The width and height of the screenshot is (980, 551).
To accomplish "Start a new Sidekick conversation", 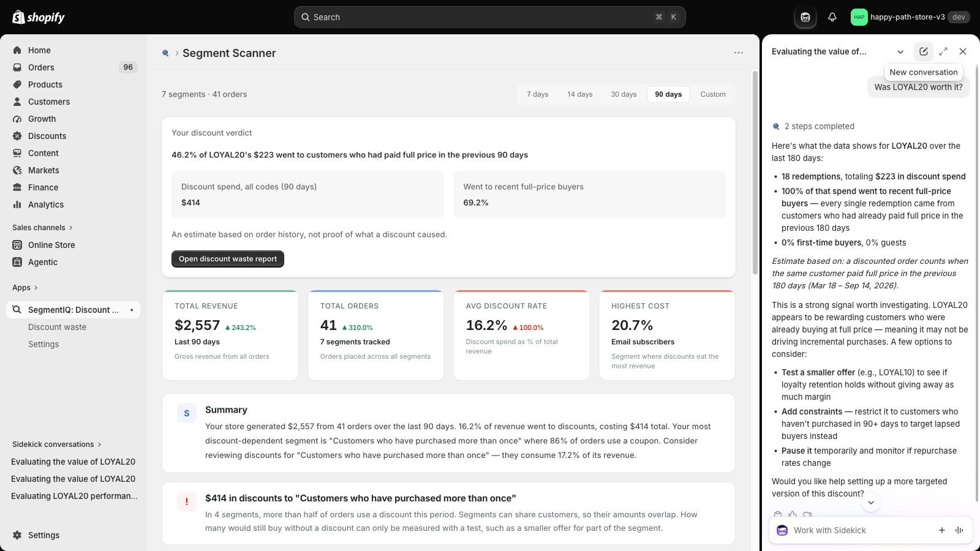I will 924,51.
